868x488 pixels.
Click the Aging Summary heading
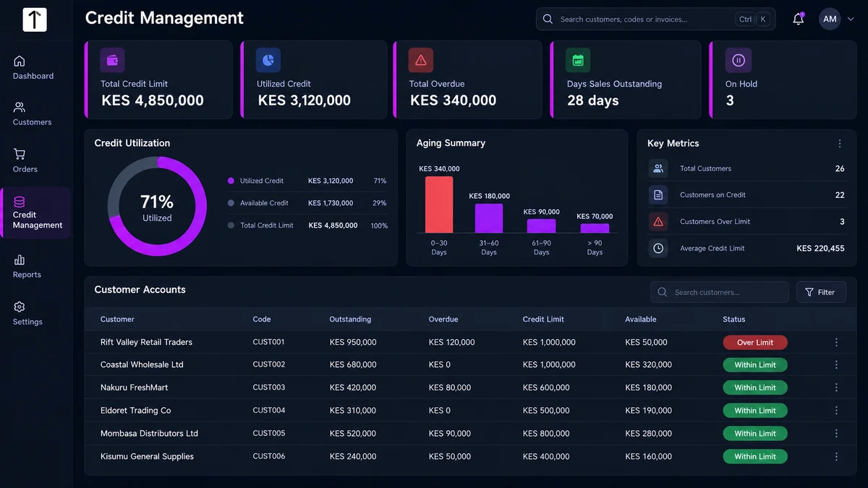point(451,143)
